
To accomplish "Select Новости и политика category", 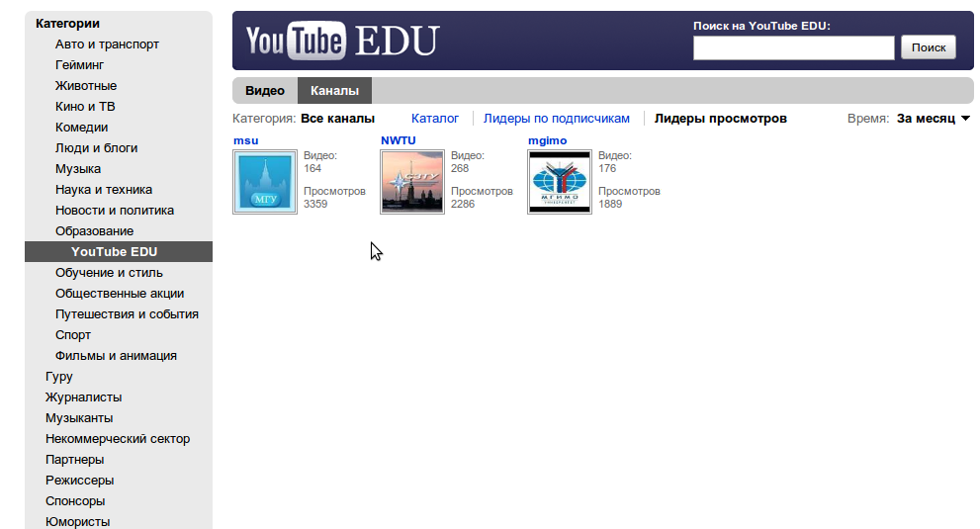I will click(115, 210).
